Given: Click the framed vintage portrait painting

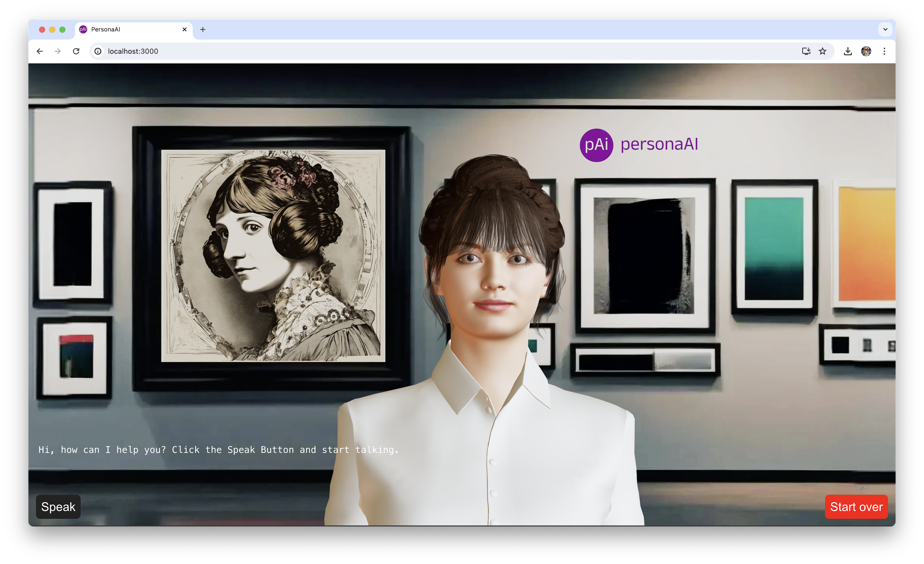Looking at the screenshot, I should (273, 256).
